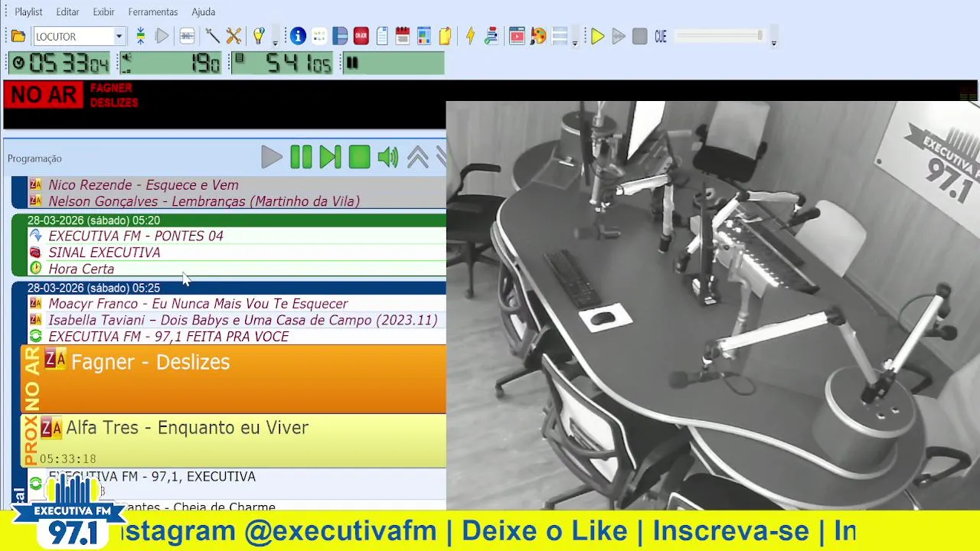This screenshot has width=980, height=551.
Task: Click the CUE volume slider
Action: 720,36
